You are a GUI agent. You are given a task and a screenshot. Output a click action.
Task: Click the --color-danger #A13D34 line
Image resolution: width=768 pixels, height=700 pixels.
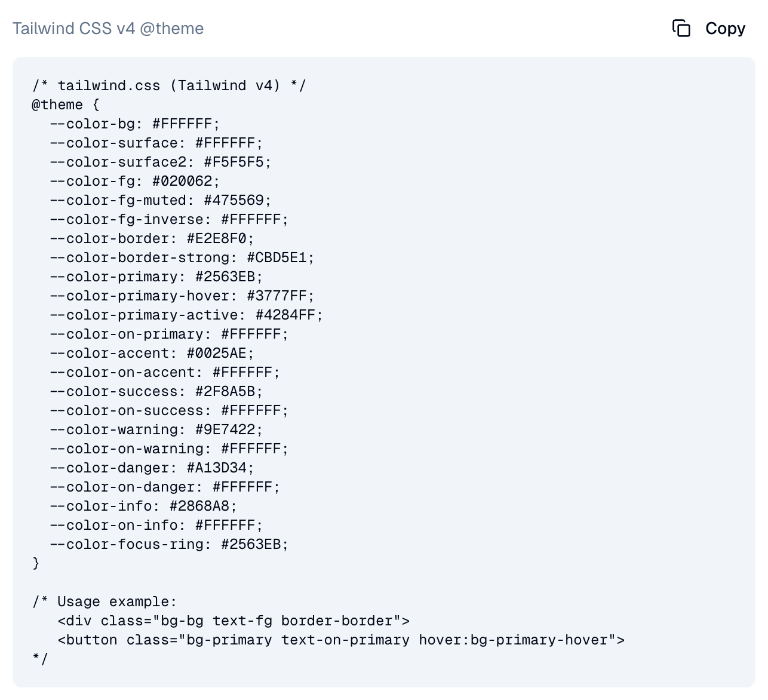[x=152, y=468]
